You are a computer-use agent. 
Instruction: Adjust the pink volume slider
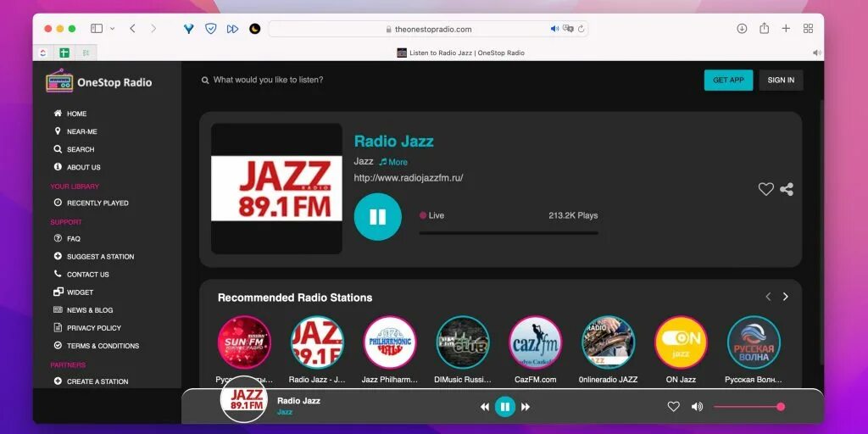(x=749, y=407)
